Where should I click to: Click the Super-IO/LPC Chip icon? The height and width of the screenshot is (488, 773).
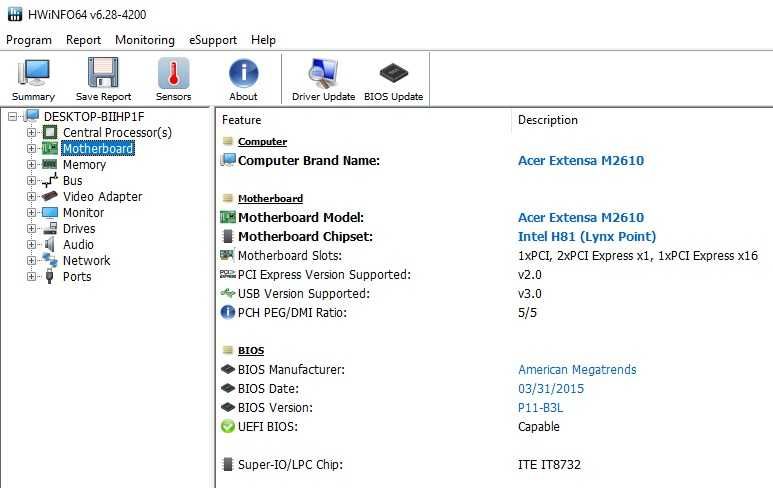point(227,464)
